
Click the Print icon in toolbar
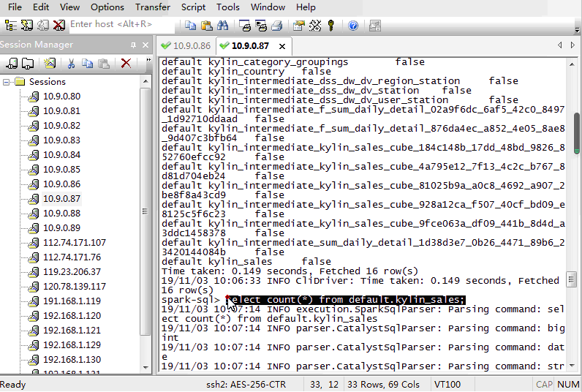tap(276, 26)
